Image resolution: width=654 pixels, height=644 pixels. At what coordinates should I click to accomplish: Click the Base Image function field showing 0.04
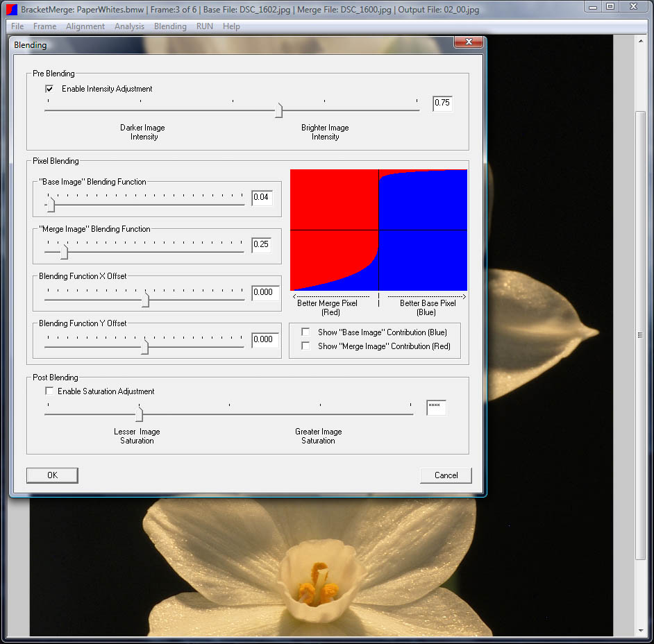[262, 198]
